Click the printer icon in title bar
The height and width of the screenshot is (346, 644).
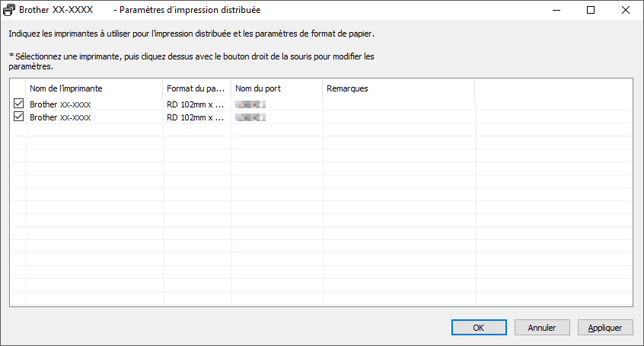point(9,10)
